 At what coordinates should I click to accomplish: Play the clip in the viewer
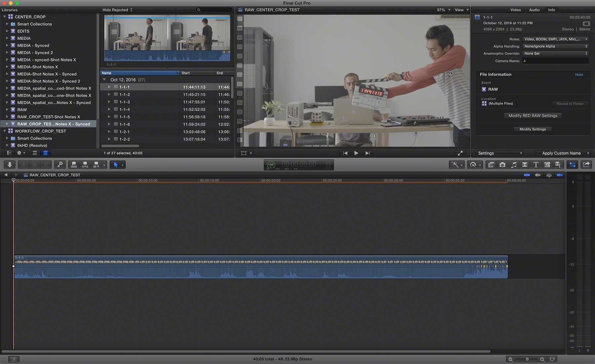356,153
